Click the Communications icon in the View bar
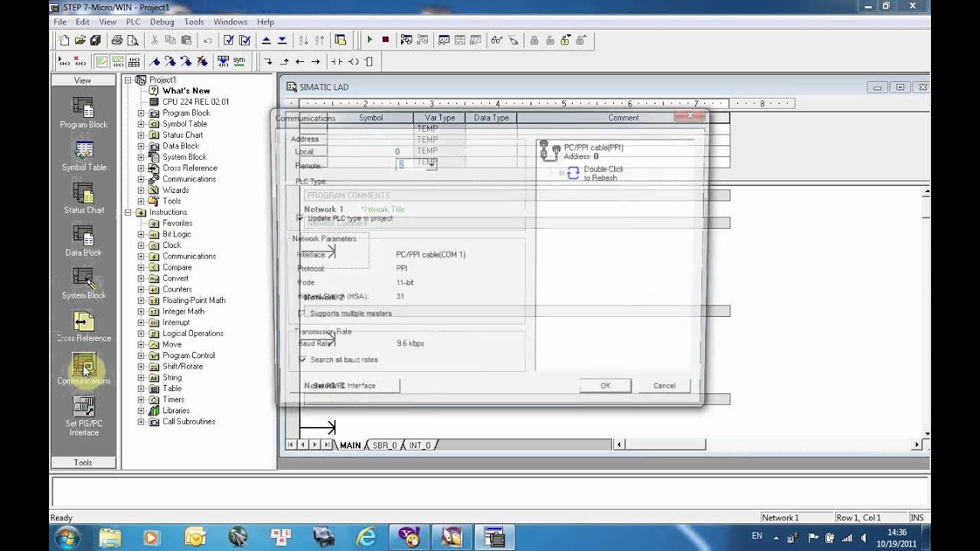Viewport: 980px width, 551px height. pos(83,370)
